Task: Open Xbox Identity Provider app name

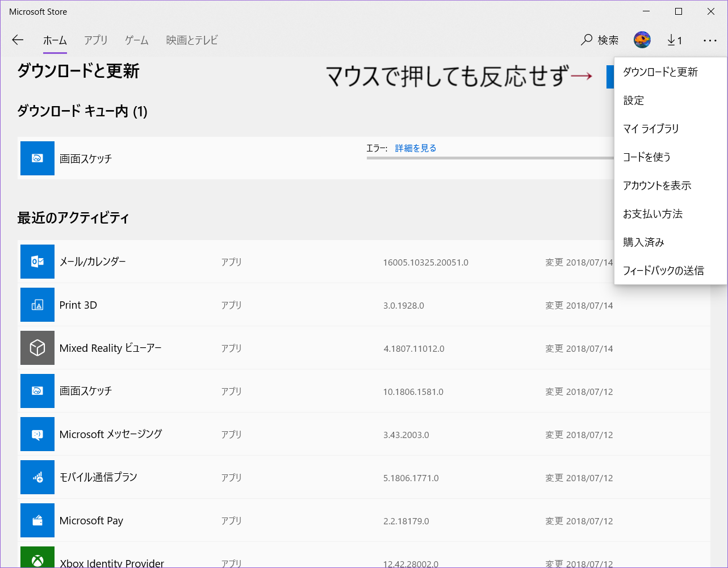Action: [112, 563]
